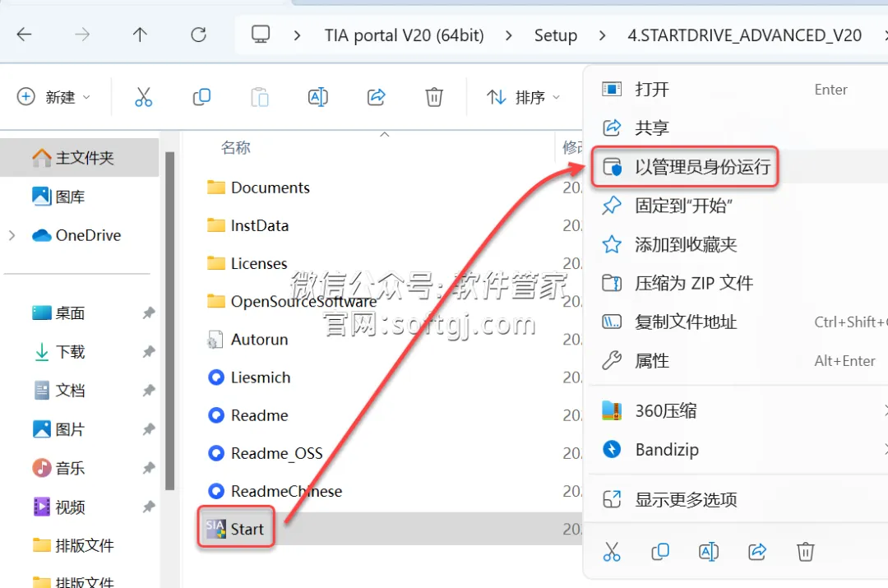Click the Setup breadcrumb
The height and width of the screenshot is (588, 888).
(x=556, y=35)
